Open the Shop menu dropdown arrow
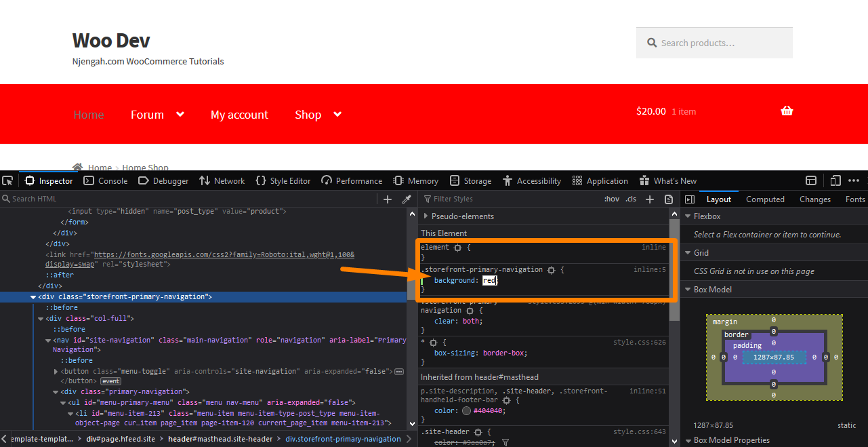This screenshot has width=868, height=447. 337,114
